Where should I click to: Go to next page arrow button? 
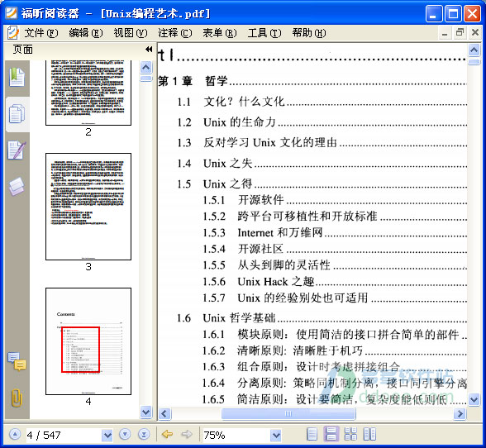click(x=125, y=434)
